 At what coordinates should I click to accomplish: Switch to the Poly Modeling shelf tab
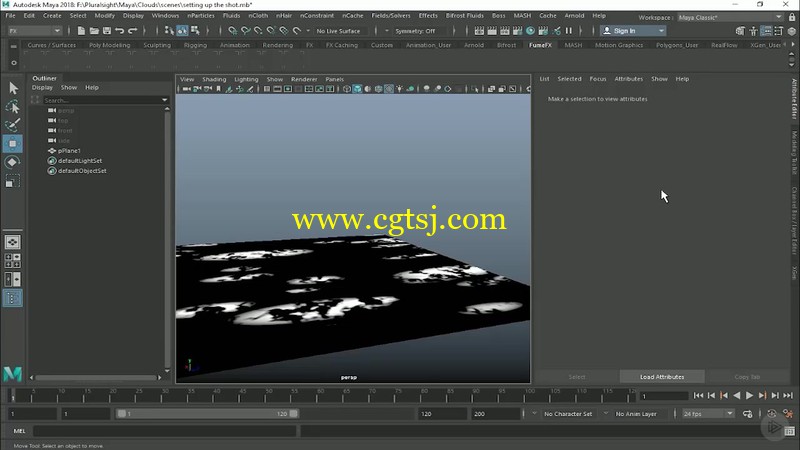point(109,45)
